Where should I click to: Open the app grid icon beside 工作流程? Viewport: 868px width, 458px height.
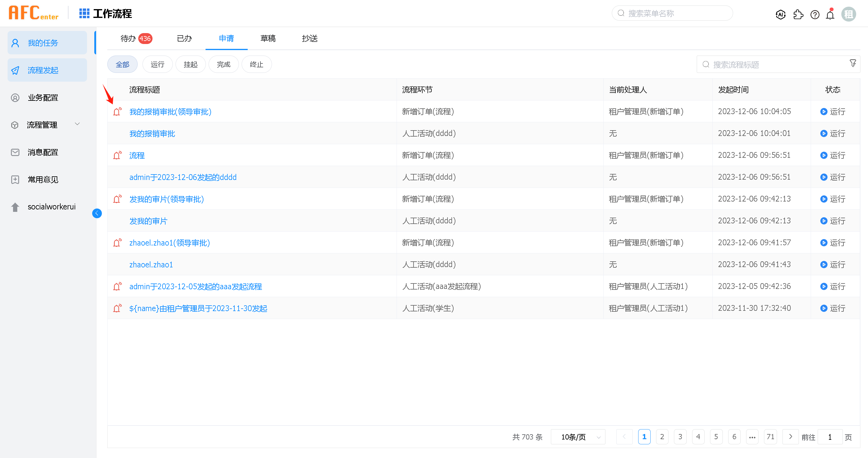(84, 13)
